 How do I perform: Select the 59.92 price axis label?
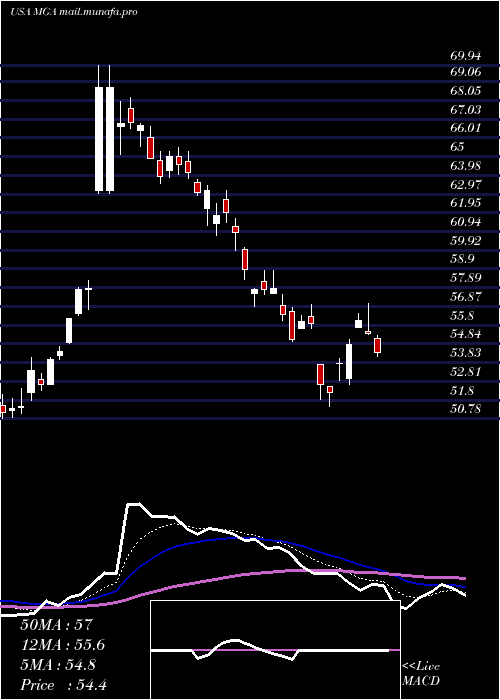(x=466, y=241)
